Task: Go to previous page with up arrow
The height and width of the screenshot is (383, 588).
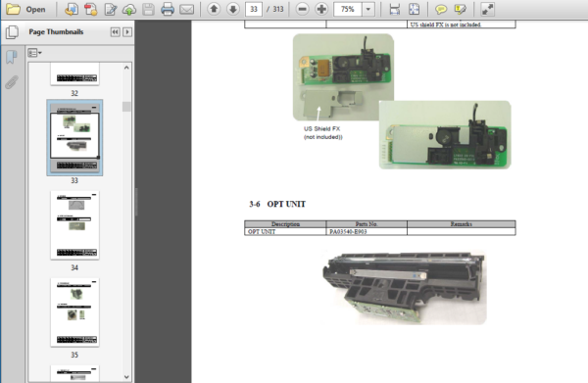Action: pos(214,9)
